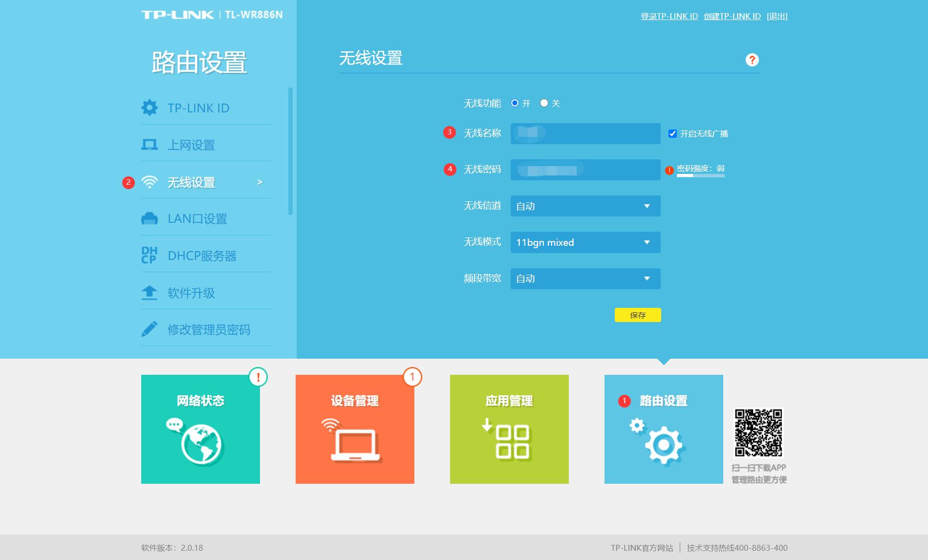Viewport: 928px width, 560px height.
Task: Open TP-LINK官方网站 footer link
Action: 642,548
